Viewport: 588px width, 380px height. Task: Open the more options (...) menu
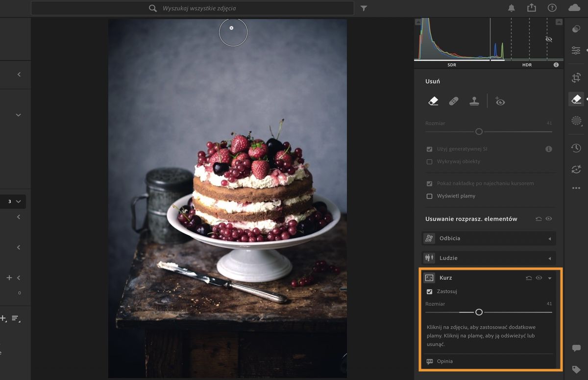pos(576,188)
